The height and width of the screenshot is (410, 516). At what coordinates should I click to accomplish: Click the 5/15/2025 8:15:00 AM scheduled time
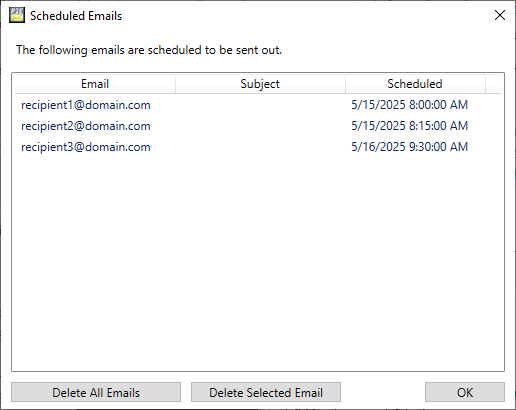pos(410,126)
